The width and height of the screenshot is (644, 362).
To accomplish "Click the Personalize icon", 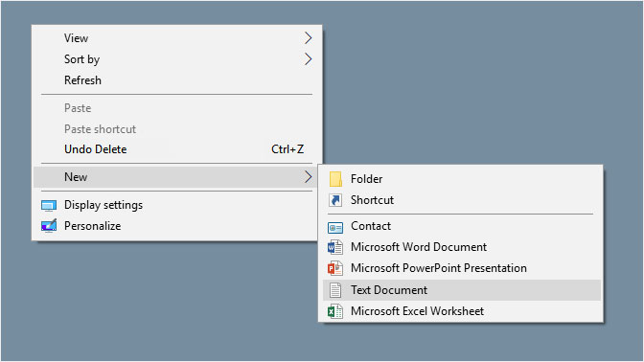I will click(49, 226).
